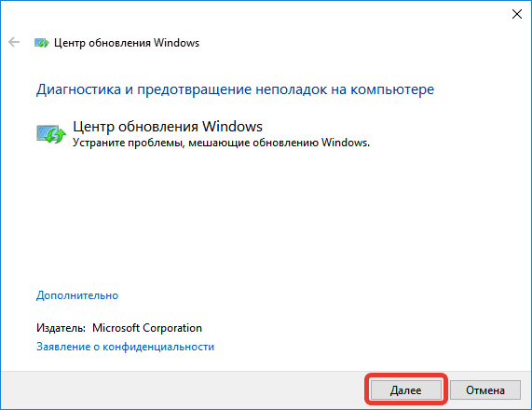Click the word Windows in the header title
This screenshot has height=410, width=532.
click(176, 43)
